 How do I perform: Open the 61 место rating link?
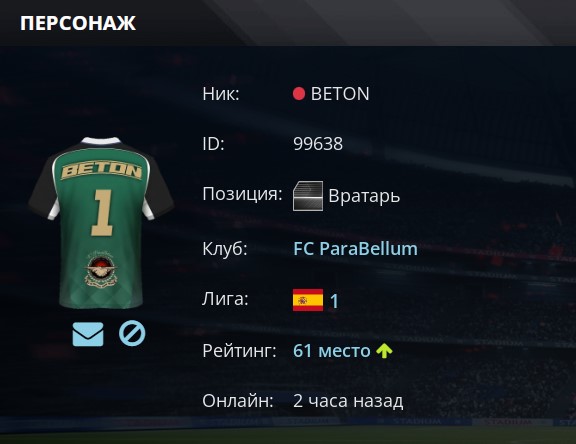(332, 351)
